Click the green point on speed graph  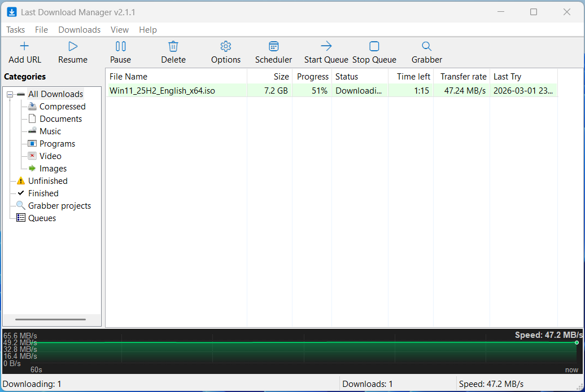point(577,342)
